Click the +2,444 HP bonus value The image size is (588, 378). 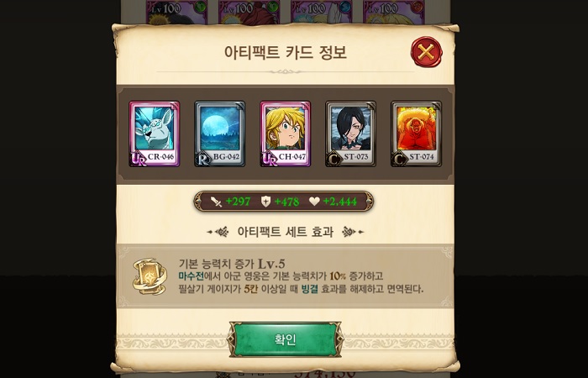[339, 202]
